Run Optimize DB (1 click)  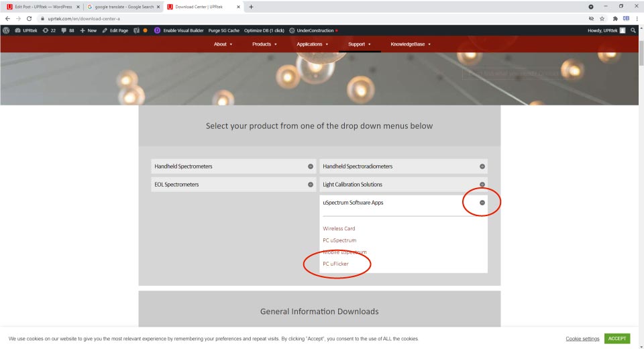(264, 30)
